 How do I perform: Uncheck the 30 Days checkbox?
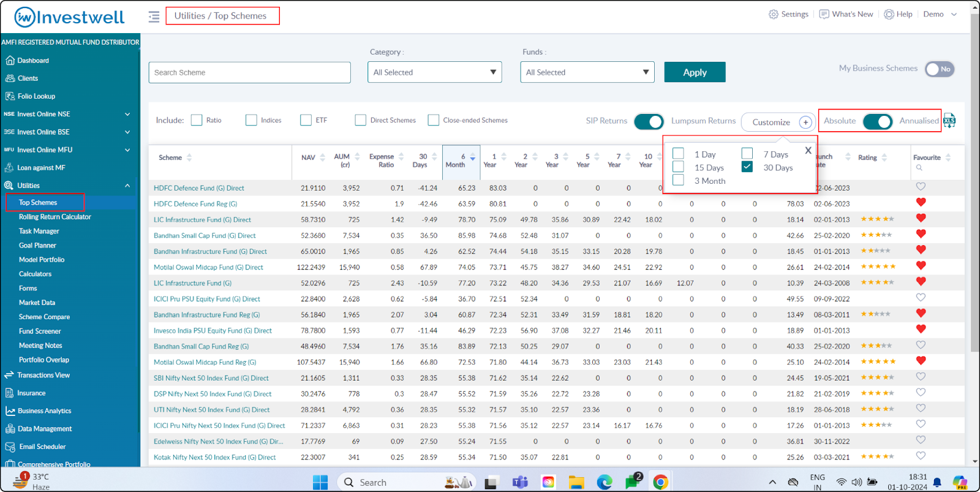(747, 167)
